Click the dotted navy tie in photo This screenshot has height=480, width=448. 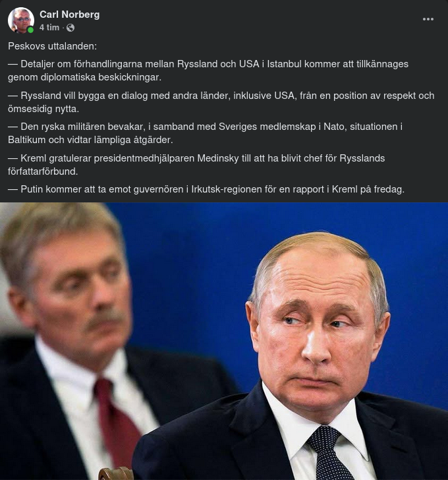[x=329, y=453]
